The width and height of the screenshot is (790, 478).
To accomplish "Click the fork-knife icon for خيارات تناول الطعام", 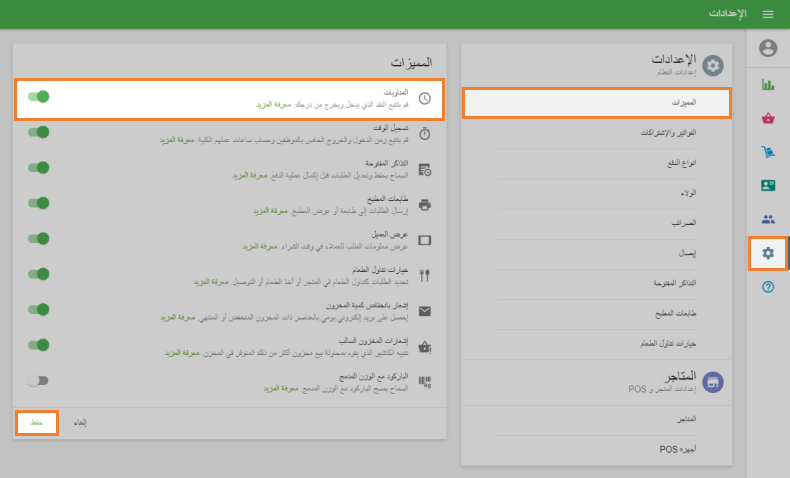I will 425,276.
